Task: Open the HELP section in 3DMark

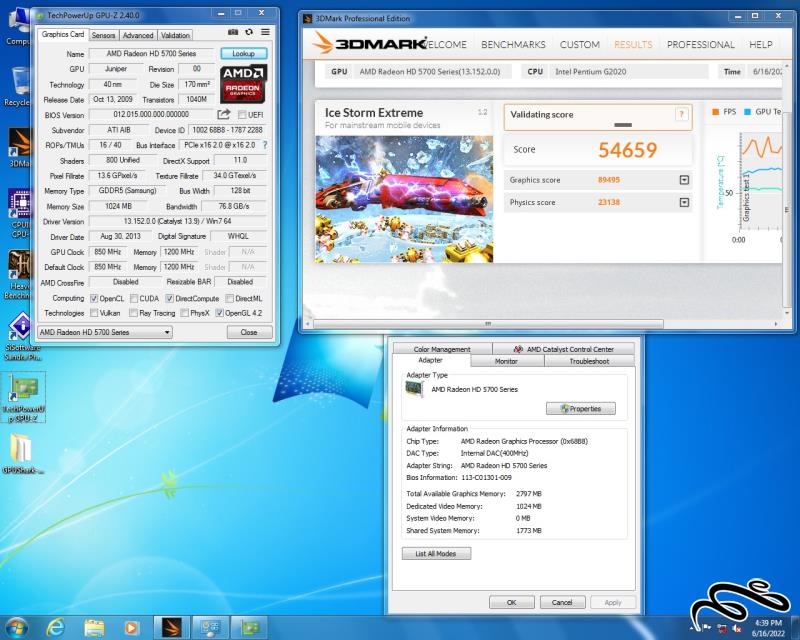Action: click(761, 44)
